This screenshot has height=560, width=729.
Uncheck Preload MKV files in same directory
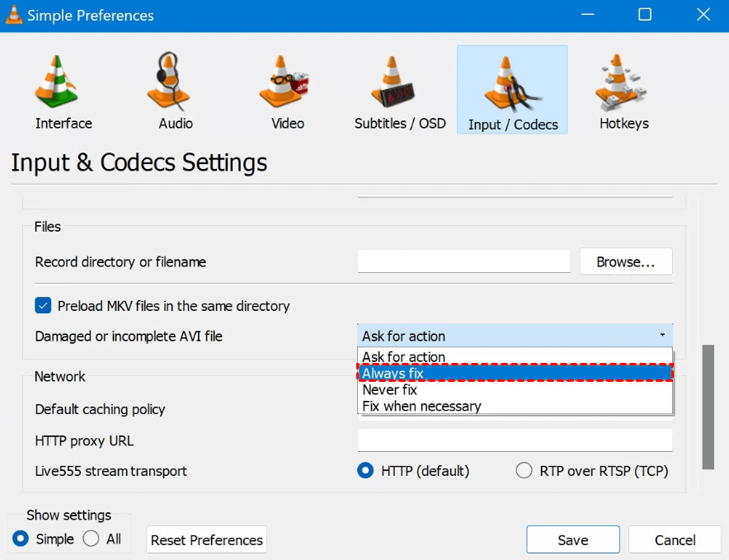pyautogui.click(x=44, y=306)
